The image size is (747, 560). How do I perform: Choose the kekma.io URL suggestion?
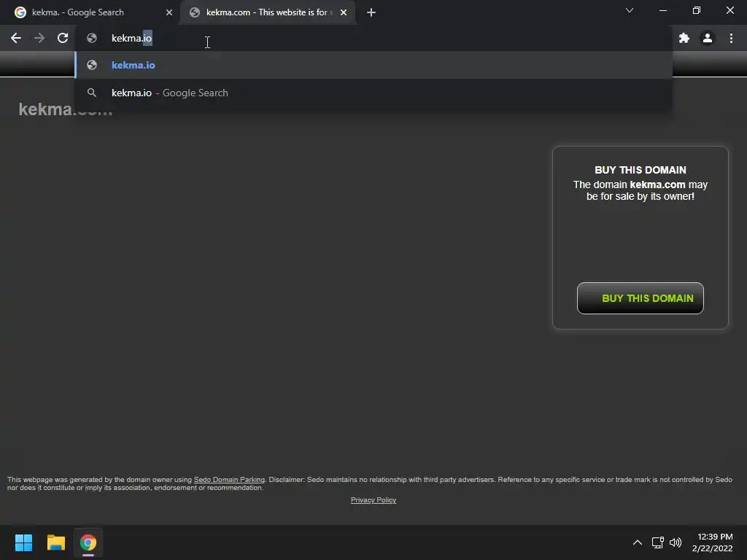[373, 65]
